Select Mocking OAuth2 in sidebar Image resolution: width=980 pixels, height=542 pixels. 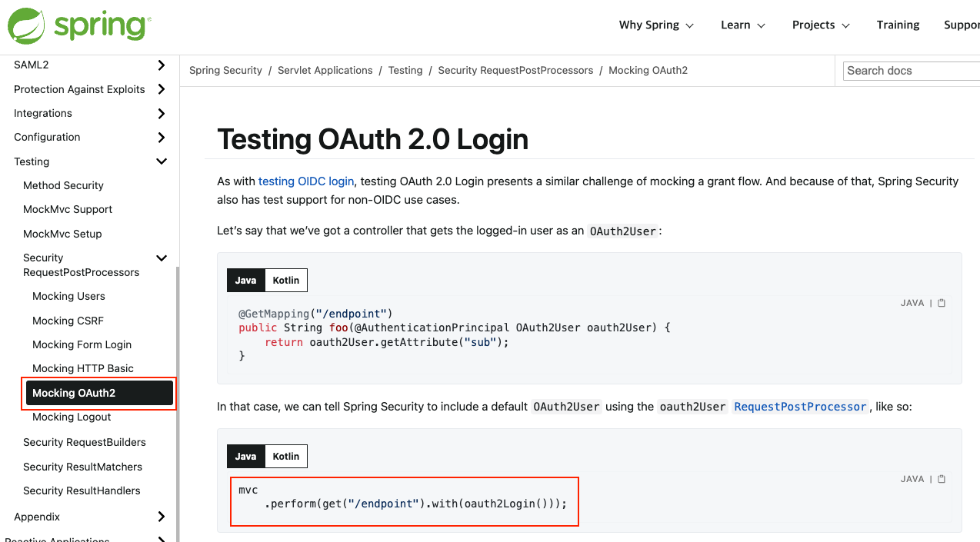coord(99,393)
